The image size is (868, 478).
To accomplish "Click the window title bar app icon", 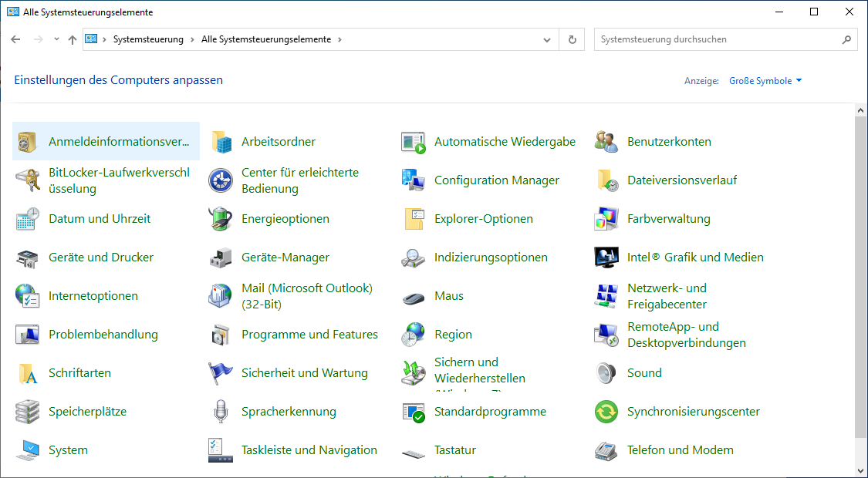I will tap(13, 12).
